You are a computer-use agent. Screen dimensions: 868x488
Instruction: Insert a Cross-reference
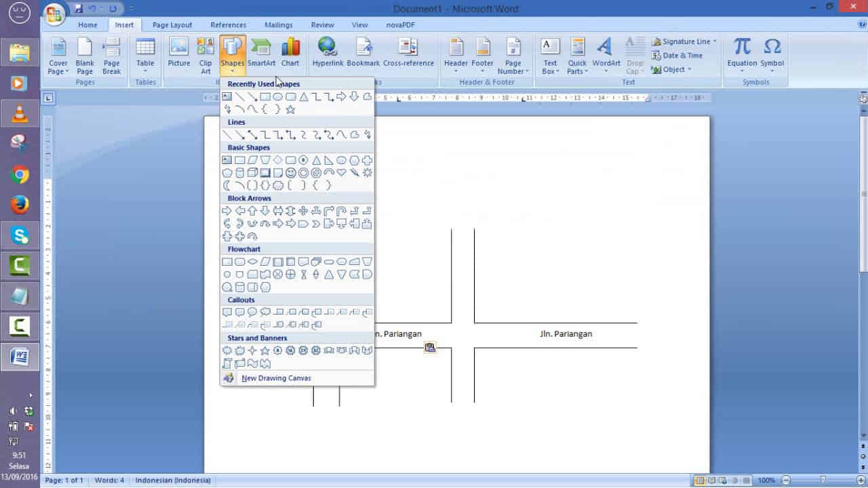coord(408,53)
